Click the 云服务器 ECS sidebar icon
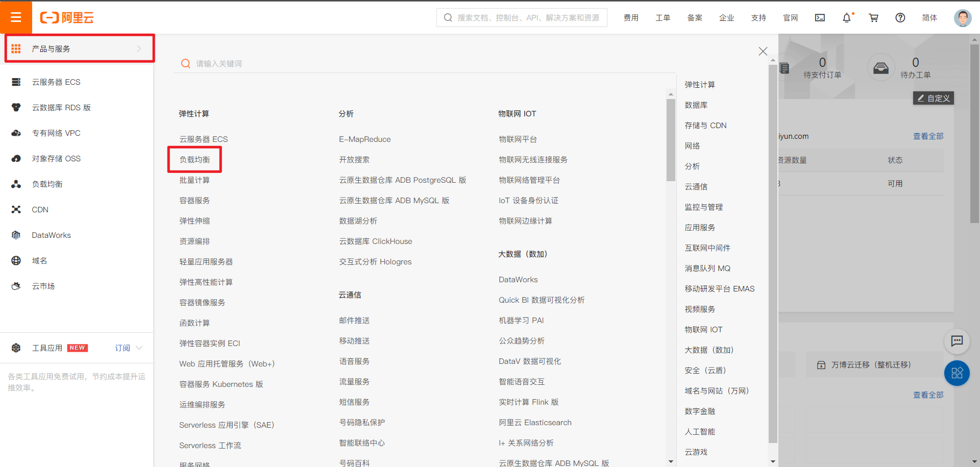 click(x=16, y=82)
